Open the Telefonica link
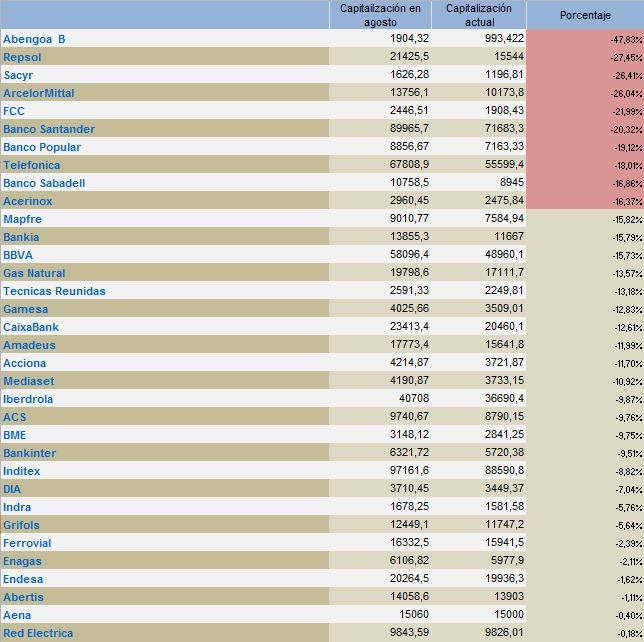Image resolution: width=644 pixels, height=642 pixels. [32, 165]
